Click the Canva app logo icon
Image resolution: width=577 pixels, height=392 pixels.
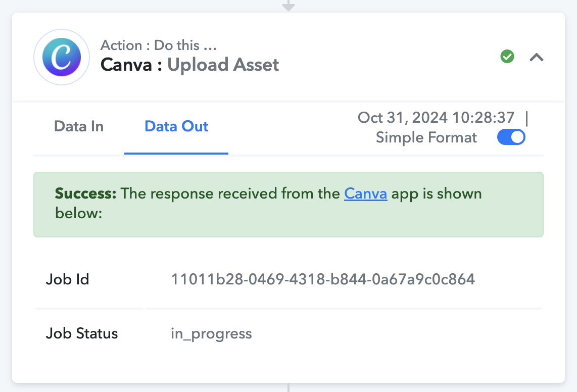(x=62, y=57)
